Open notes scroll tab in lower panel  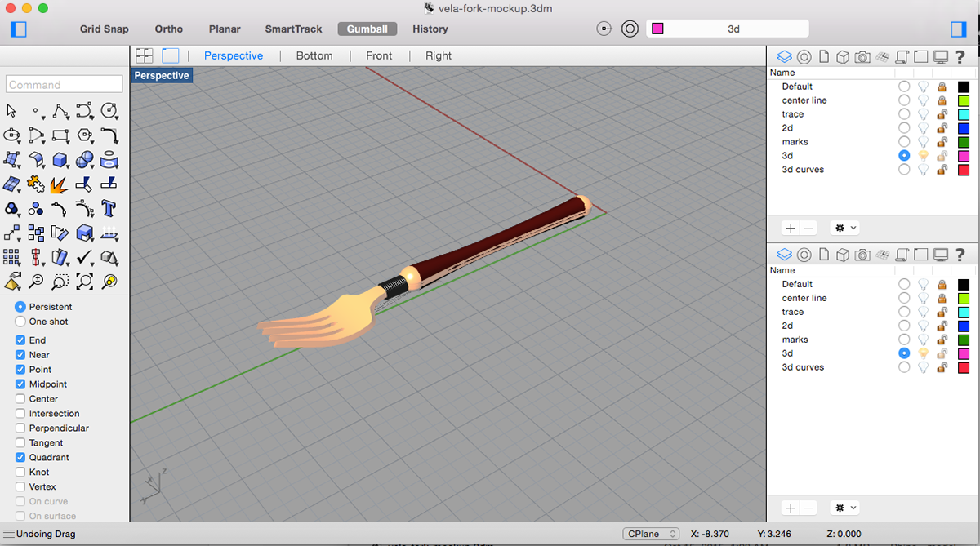point(902,255)
